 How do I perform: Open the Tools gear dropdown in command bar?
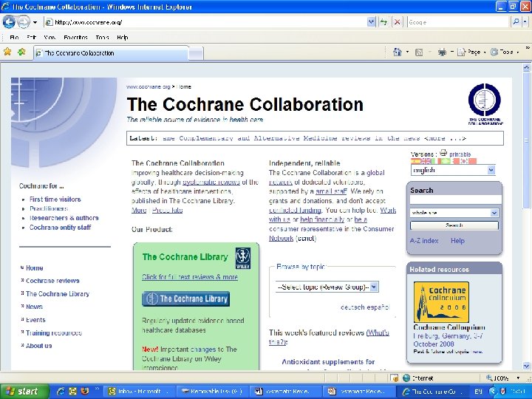(x=505, y=52)
